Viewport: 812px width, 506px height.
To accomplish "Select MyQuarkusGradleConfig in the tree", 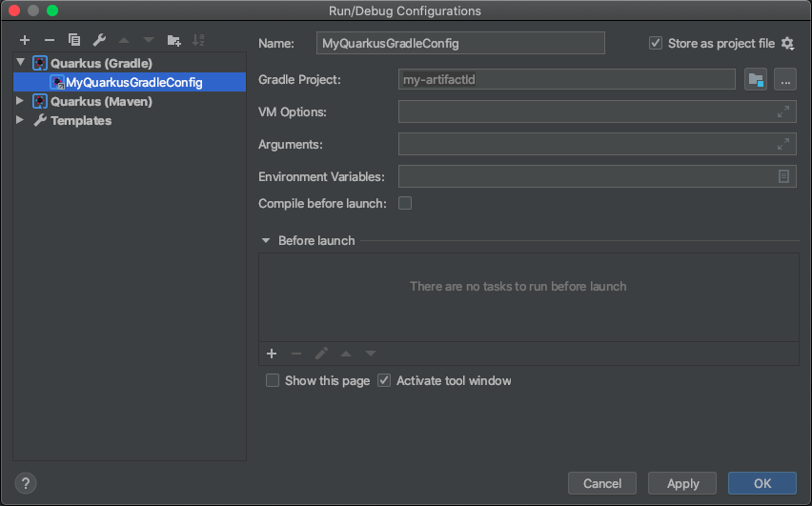I will click(x=130, y=82).
